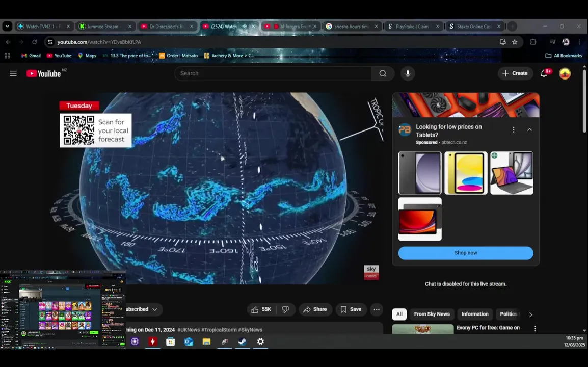Open the Gmail bookmark

coord(31,56)
